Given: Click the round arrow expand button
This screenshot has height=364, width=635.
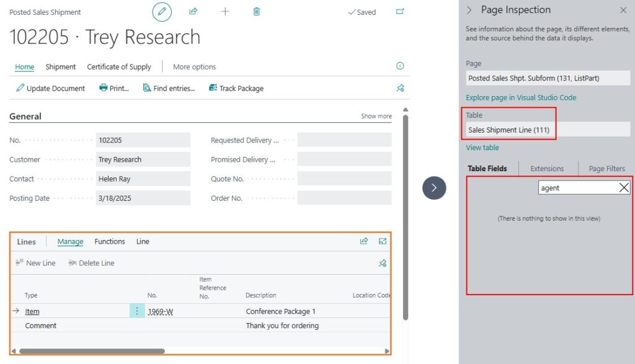Looking at the screenshot, I should [x=434, y=187].
